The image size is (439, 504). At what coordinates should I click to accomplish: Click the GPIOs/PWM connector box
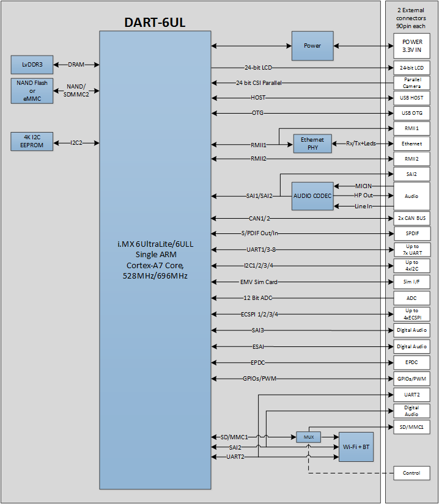pyautogui.click(x=411, y=379)
